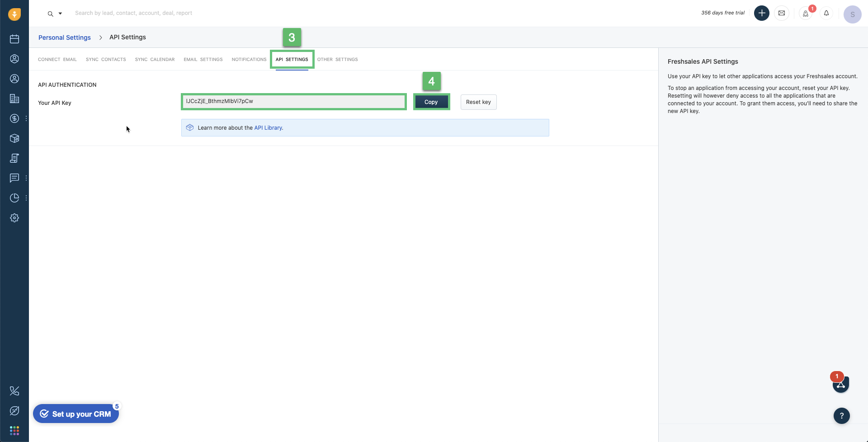Select the Products cube icon in the sidebar
868x442 pixels.
point(14,138)
